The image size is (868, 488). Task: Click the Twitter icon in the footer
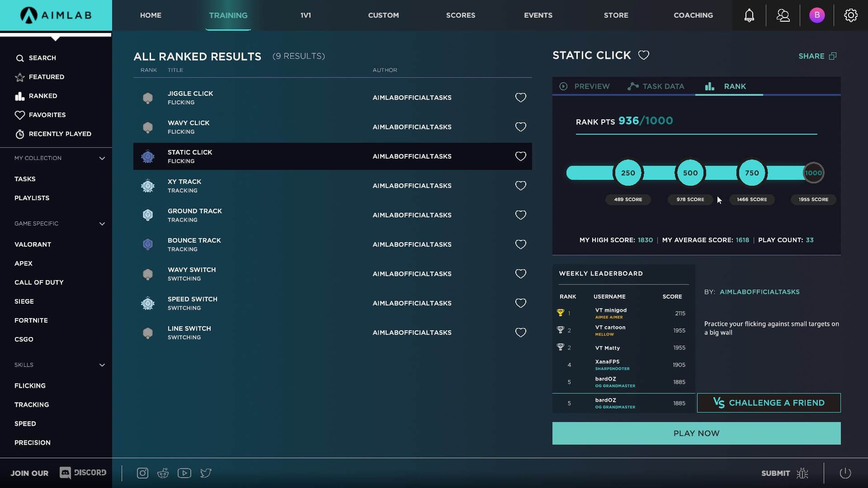pos(206,473)
